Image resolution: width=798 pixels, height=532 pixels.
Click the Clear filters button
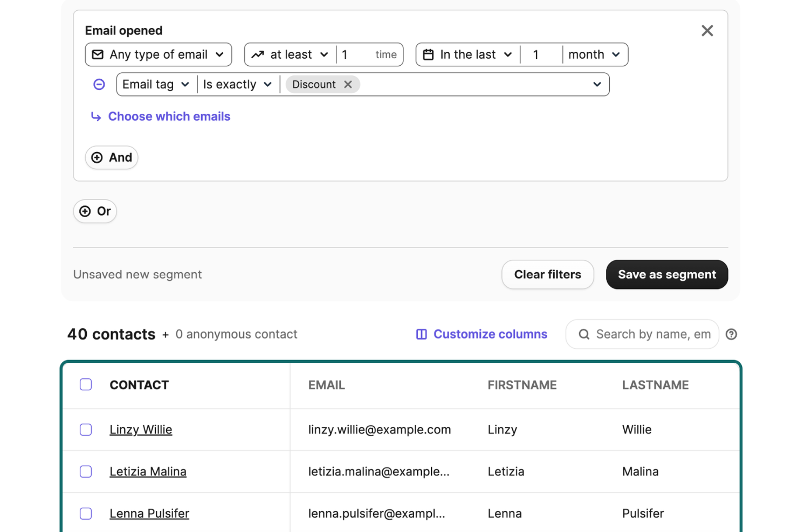pyautogui.click(x=547, y=274)
